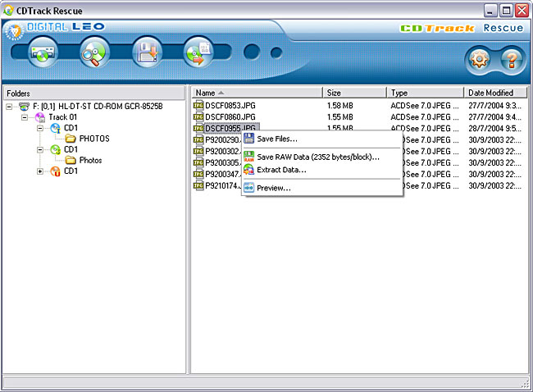Image resolution: width=533 pixels, height=392 pixels.
Task: Click the 27/7/2004 9:3... date cell
Action: pos(495,106)
